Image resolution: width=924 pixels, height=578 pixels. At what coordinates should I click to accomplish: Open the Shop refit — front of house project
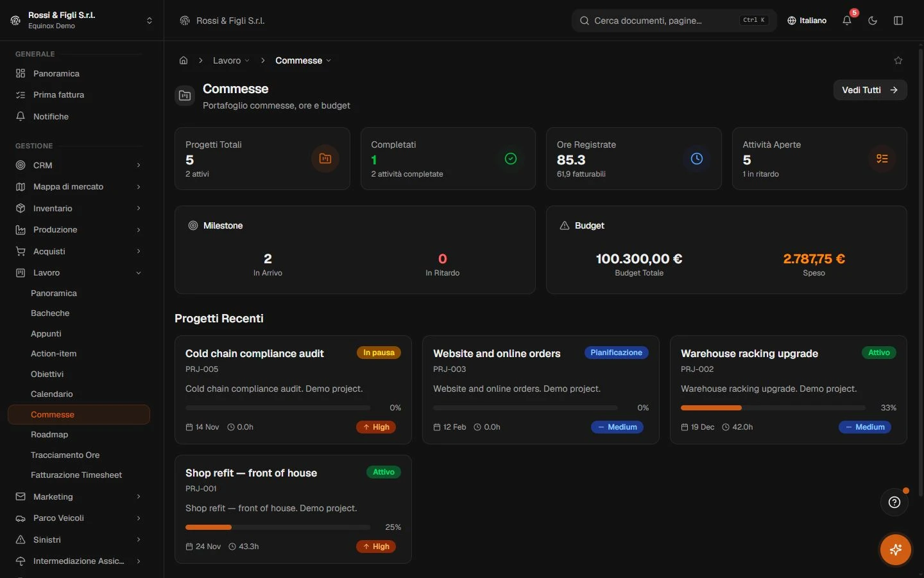(x=293, y=509)
